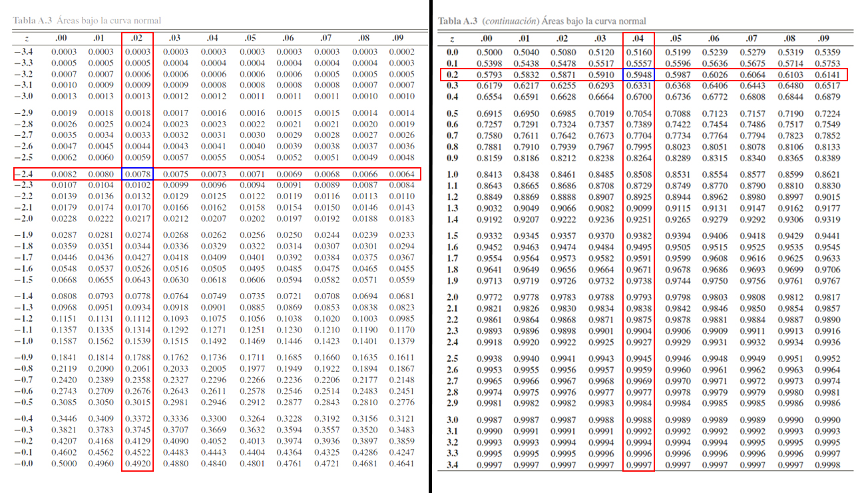The width and height of the screenshot is (868, 493).
Task: Click 0.8621 in row 1.0
Action: pyautogui.click(x=827, y=175)
